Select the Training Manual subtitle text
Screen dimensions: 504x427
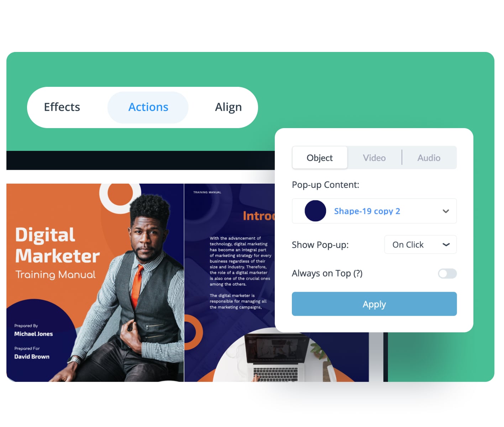56,275
